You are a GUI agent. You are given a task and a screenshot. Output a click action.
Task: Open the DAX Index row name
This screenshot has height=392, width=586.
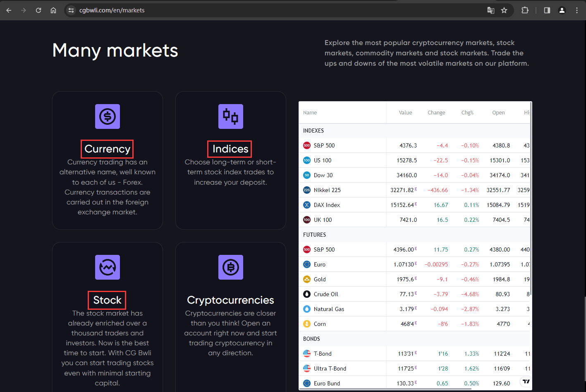pos(327,205)
